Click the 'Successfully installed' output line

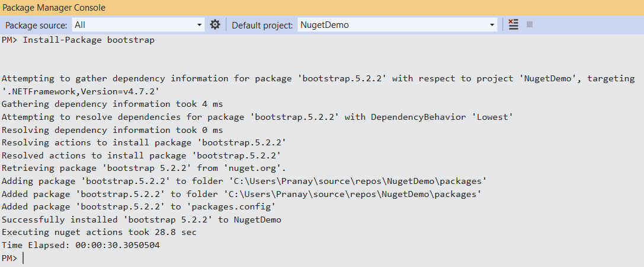pyautogui.click(x=141, y=220)
